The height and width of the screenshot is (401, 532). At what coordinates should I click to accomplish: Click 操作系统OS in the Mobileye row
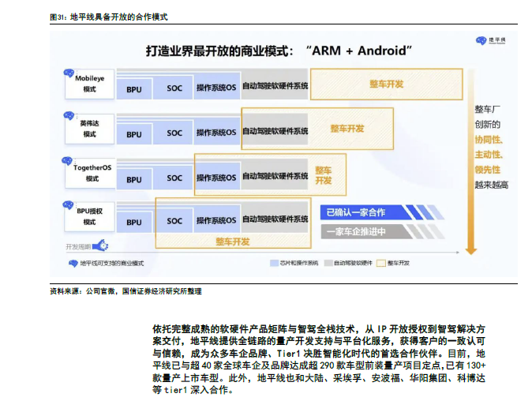tap(216, 87)
